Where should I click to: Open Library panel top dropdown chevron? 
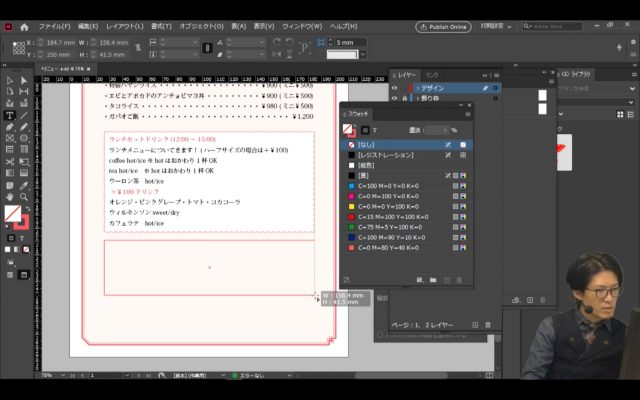[632, 88]
